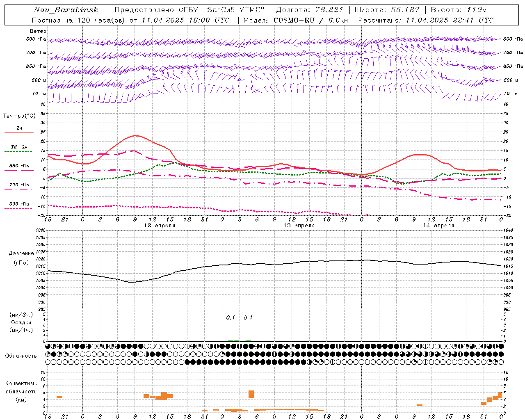This screenshot has height=420, width=525.
Task: Click 'Рассчитано: 11.04.2025 22:41 UTC' timestamp
Action: click(x=426, y=20)
